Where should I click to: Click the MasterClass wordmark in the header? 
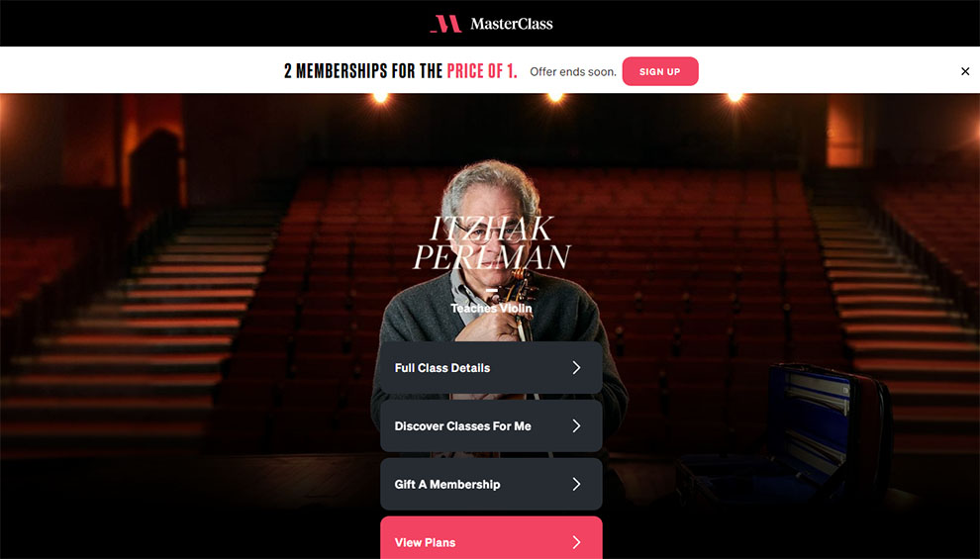coord(511,24)
